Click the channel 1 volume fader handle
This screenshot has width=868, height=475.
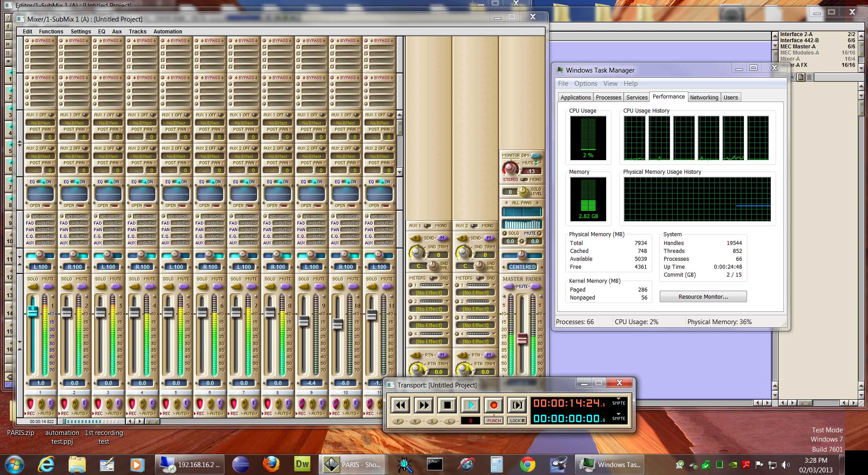click(x=33, y=311)
